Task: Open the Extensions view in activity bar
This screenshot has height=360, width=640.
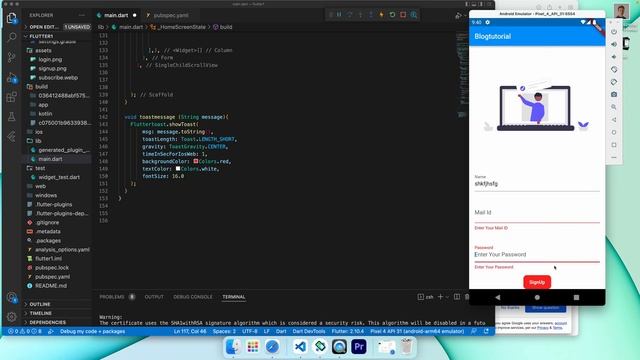Action: [x=11, y=97]
